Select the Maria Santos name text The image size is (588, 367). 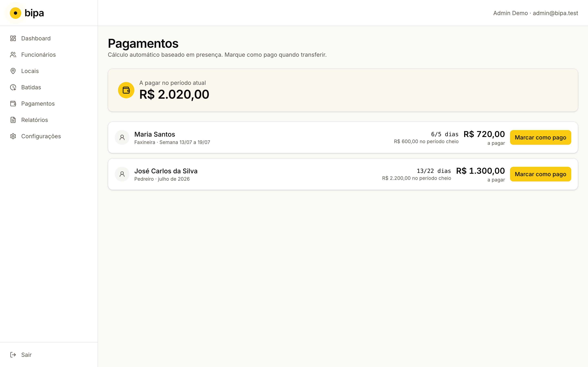tap(155, 134)
